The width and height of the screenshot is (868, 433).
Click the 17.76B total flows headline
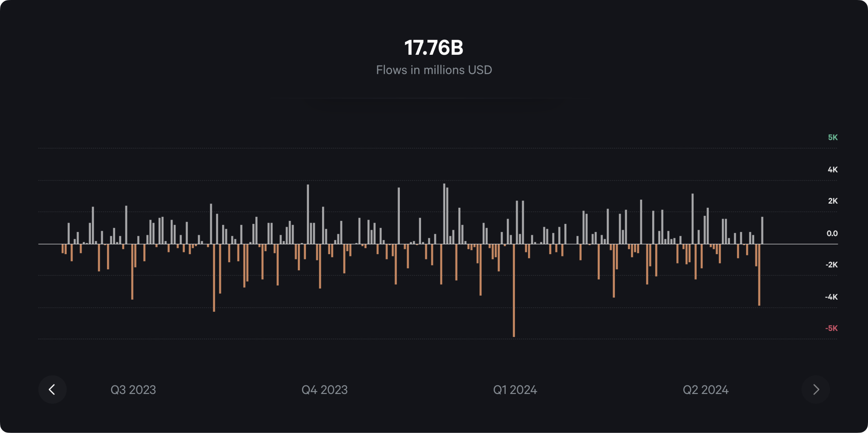(x=434, y=48)
